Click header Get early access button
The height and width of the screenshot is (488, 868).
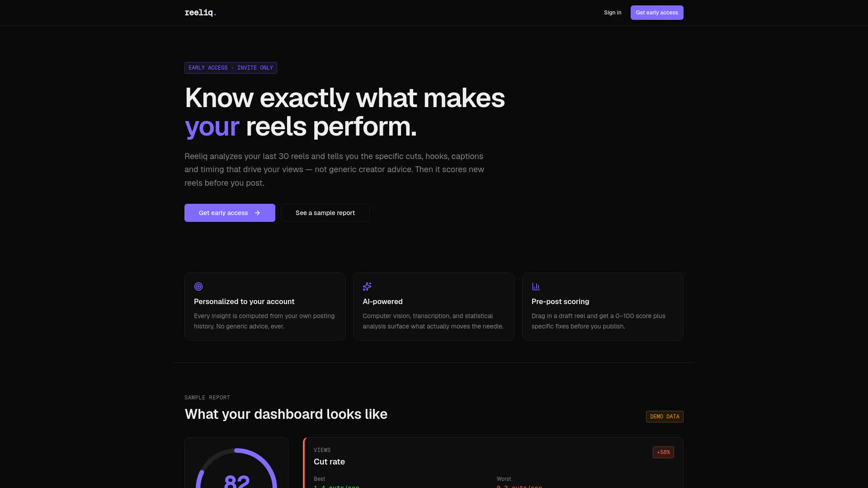point(657,13)
